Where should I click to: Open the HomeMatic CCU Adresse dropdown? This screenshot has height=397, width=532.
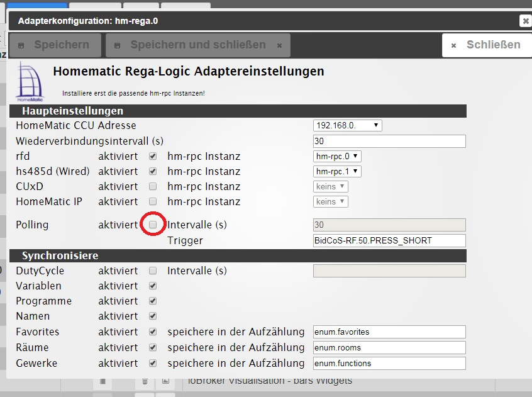347,126
